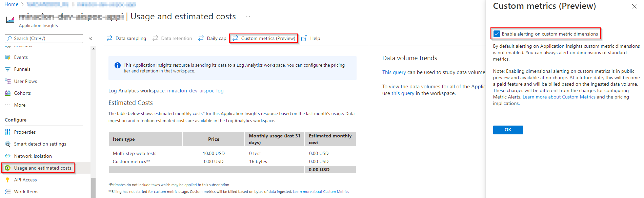Open Learn more about Custom Metrics panel link
Viewport: 644px width, 198px height.
tap(559, 97)
